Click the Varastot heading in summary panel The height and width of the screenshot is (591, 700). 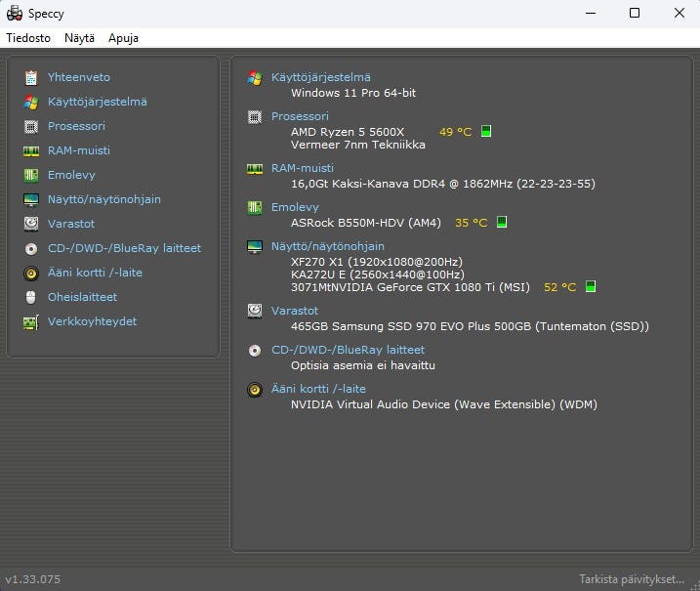point(295,311)
